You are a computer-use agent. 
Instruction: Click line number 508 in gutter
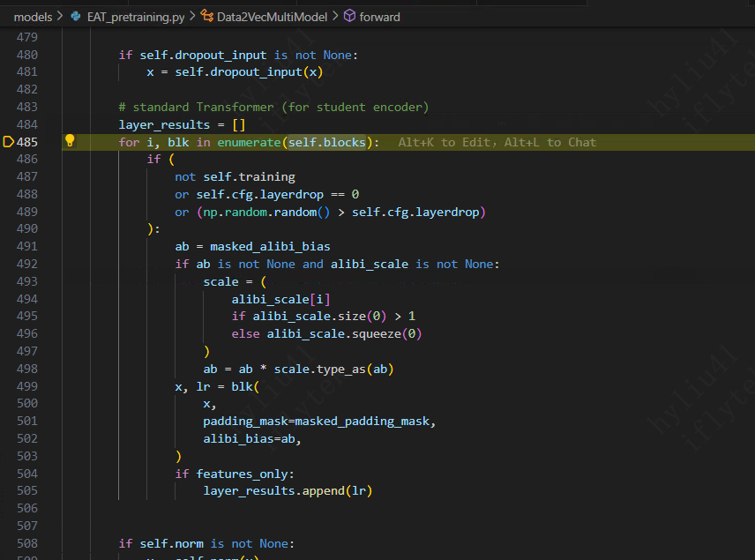(27, 543)
